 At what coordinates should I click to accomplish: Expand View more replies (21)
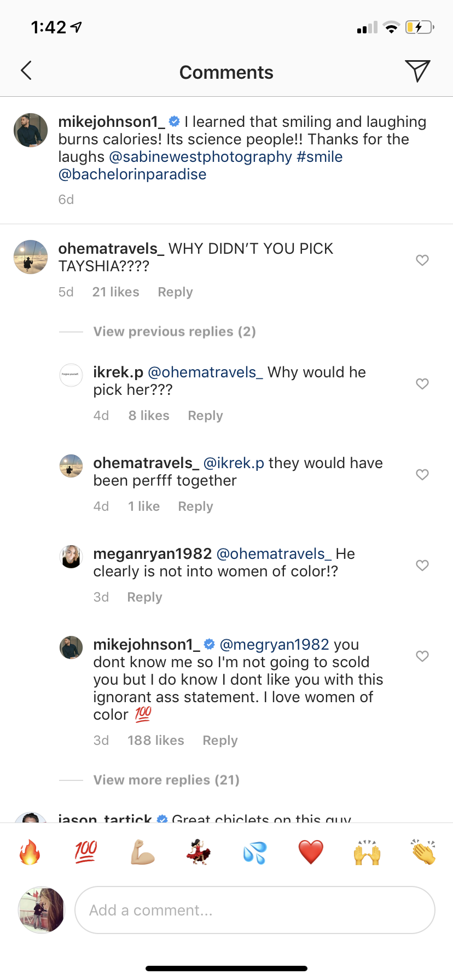tap(166, 780)
